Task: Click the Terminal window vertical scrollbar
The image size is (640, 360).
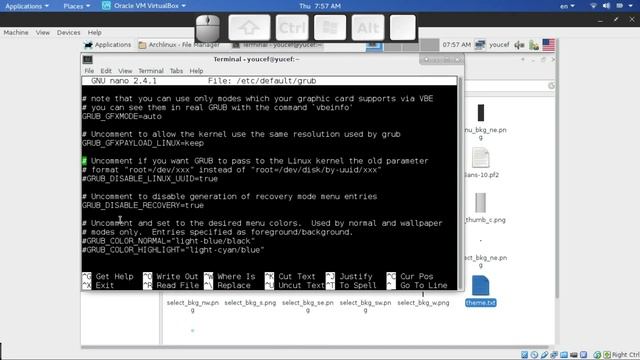Action: (x=460, y=183)
